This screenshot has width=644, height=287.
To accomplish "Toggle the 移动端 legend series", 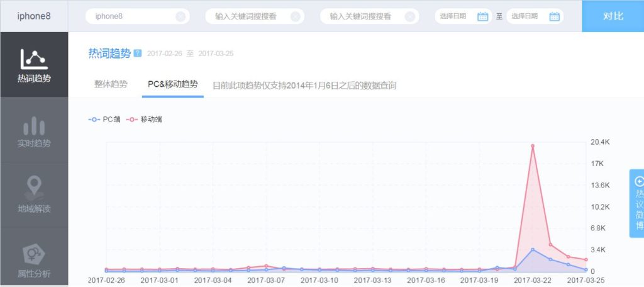I will click(x=144, y=119).
